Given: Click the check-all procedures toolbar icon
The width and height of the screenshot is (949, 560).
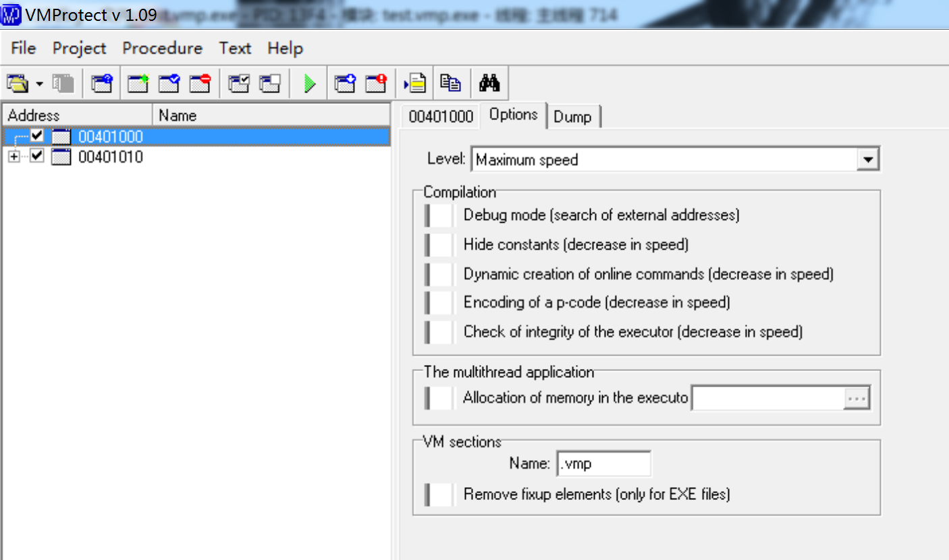Looking at the screenshot, I should pyautogui.click(x=239, y=84).
